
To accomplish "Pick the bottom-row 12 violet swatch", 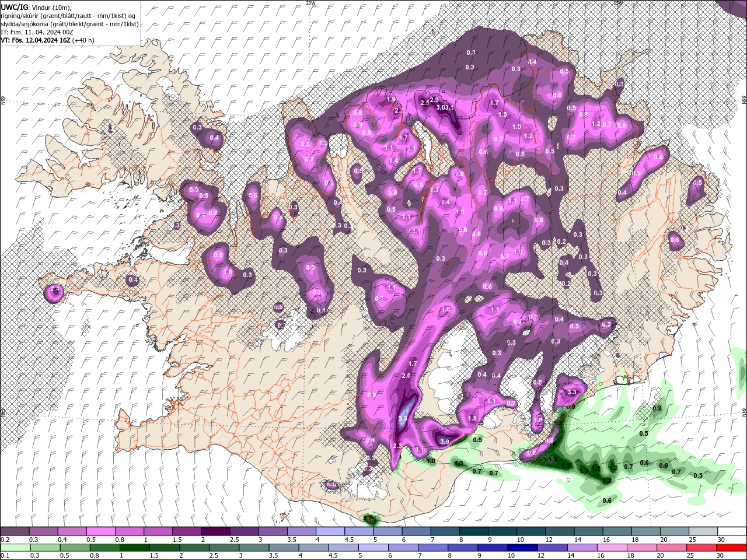I will point(553,548).
